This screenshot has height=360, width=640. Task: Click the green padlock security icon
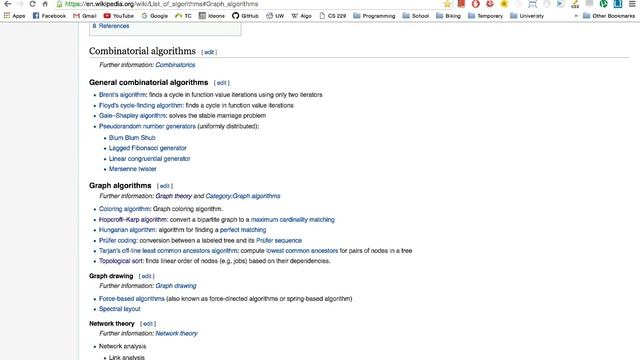60,4
